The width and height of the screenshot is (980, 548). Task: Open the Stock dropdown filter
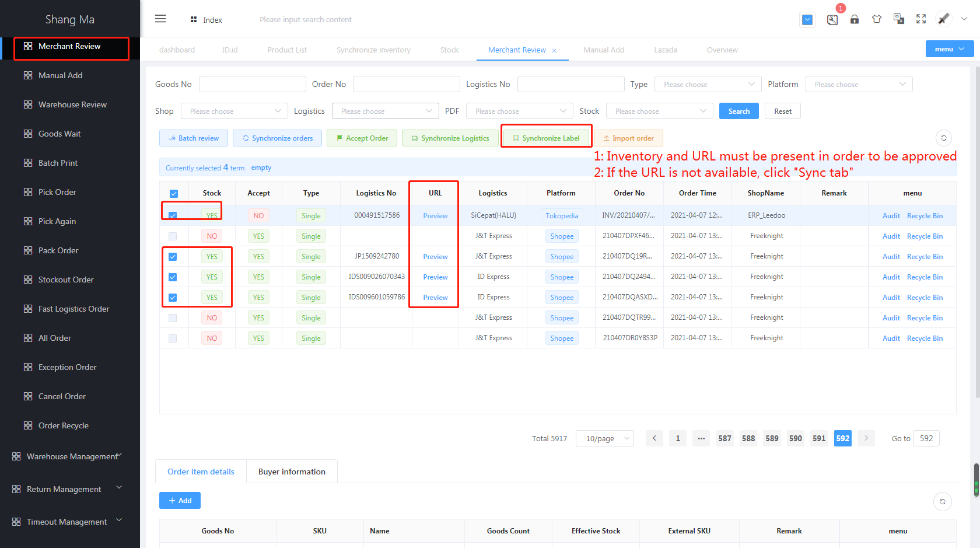[659, 111]
